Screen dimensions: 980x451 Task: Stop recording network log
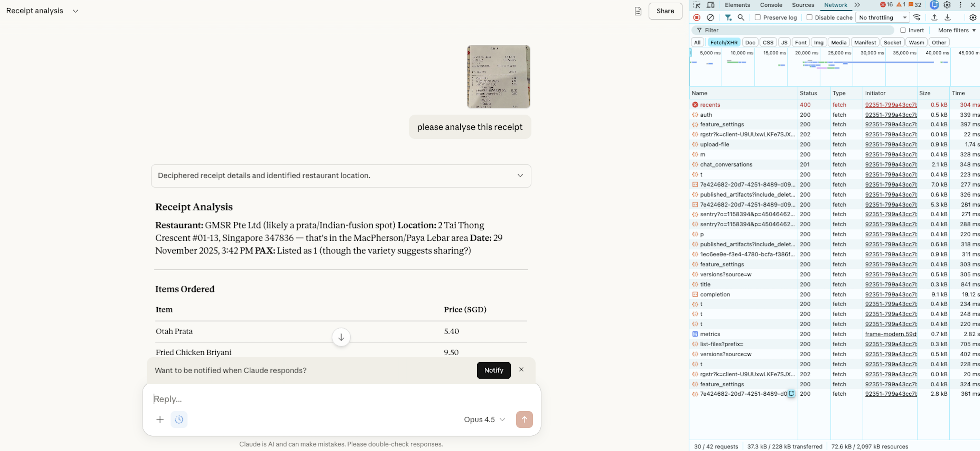click(x=696, y=17)
